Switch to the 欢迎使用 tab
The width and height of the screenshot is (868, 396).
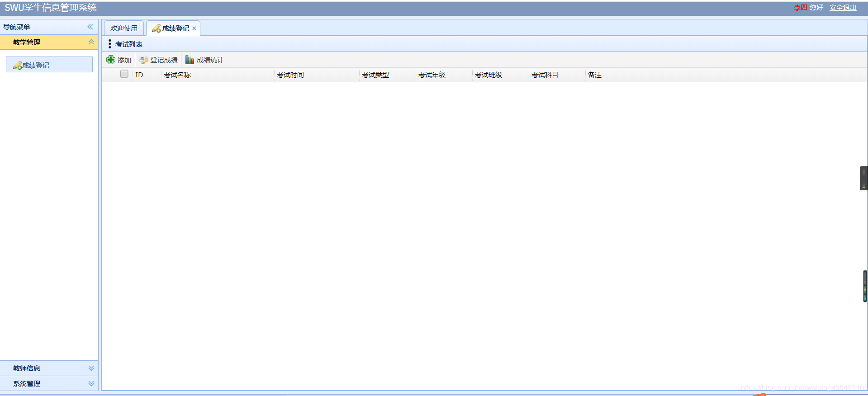point(123,28)
